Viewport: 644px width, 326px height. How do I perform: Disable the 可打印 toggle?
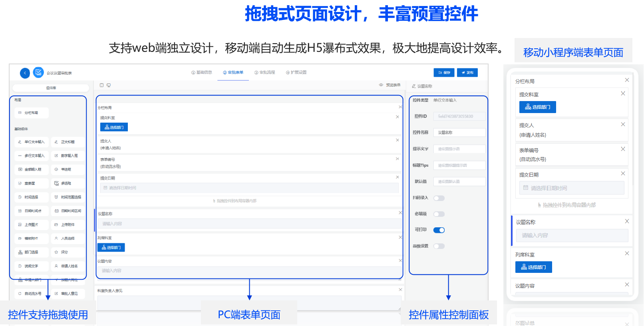coord(439,230)
